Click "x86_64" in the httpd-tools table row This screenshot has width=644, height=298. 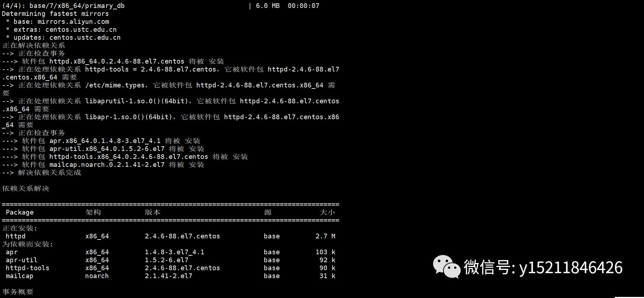[97, 268]
